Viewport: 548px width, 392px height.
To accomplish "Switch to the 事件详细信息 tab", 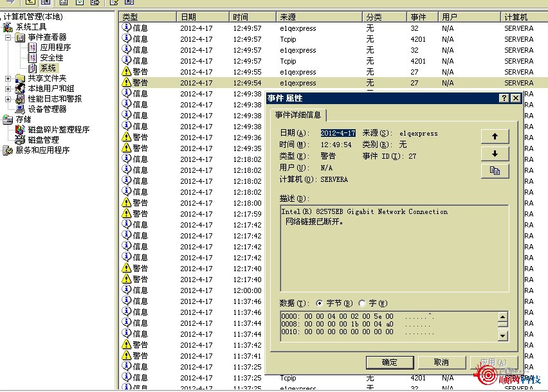I will tap(298, 115).
